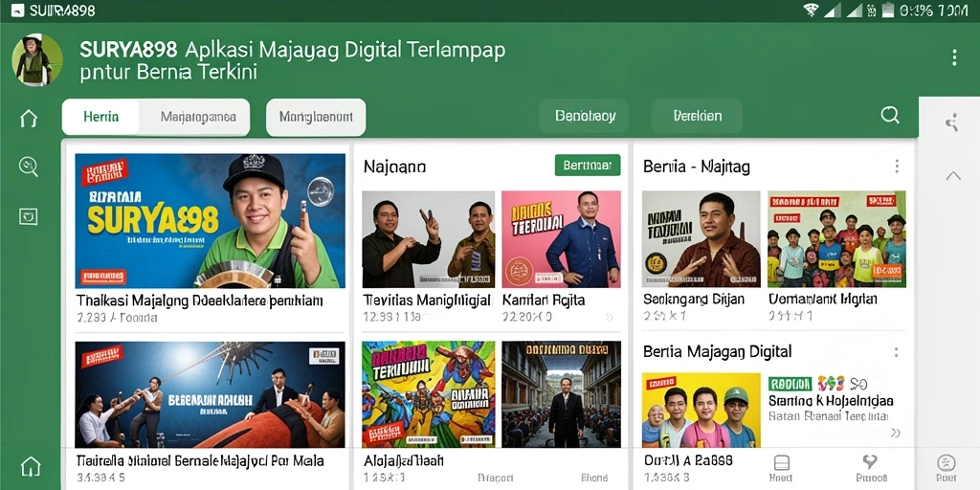Click the share icon in the right panel
The image size is (980, 490).
(x=952, y=122)
